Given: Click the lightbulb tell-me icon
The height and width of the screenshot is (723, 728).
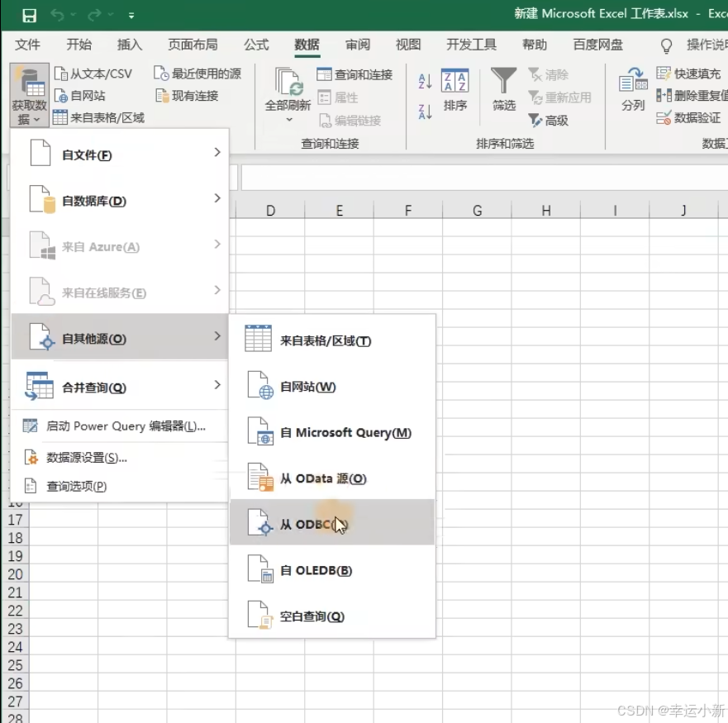Looking at the screenshot, I should click(666, 45).
